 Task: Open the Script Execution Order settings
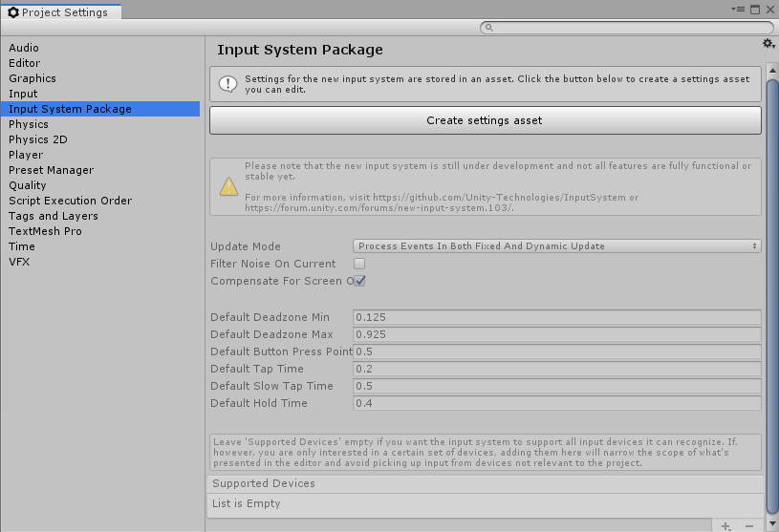click(x=70, y=201)
